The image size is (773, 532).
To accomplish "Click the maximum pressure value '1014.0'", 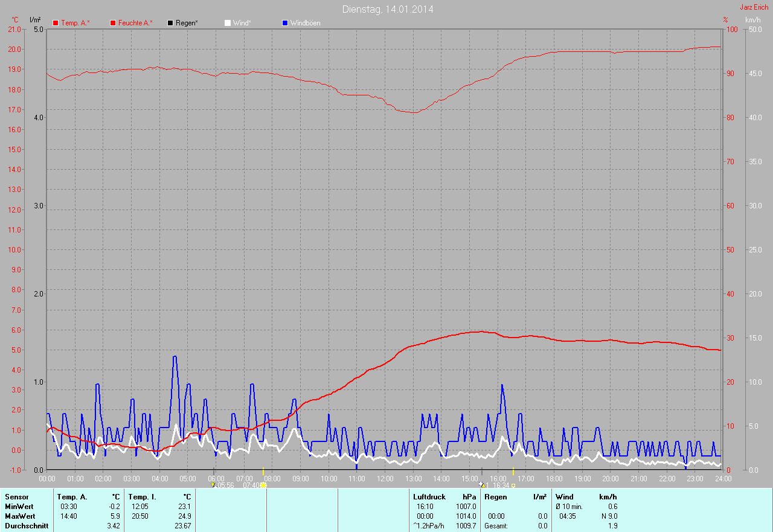I will (x=466, y=516).
